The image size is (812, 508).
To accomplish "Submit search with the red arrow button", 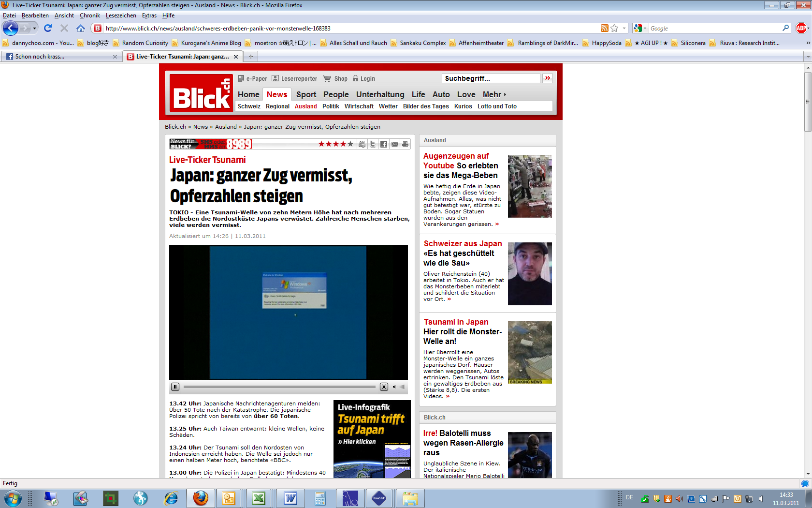I will pyautogui.click(x=548, y=78).
